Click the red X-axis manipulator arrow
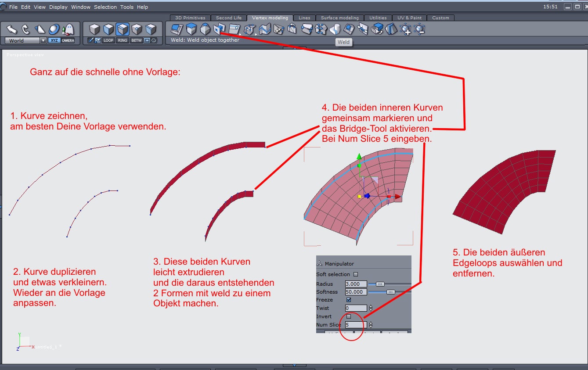Screen dimensions: 588x370 click(x=397, y=197)
